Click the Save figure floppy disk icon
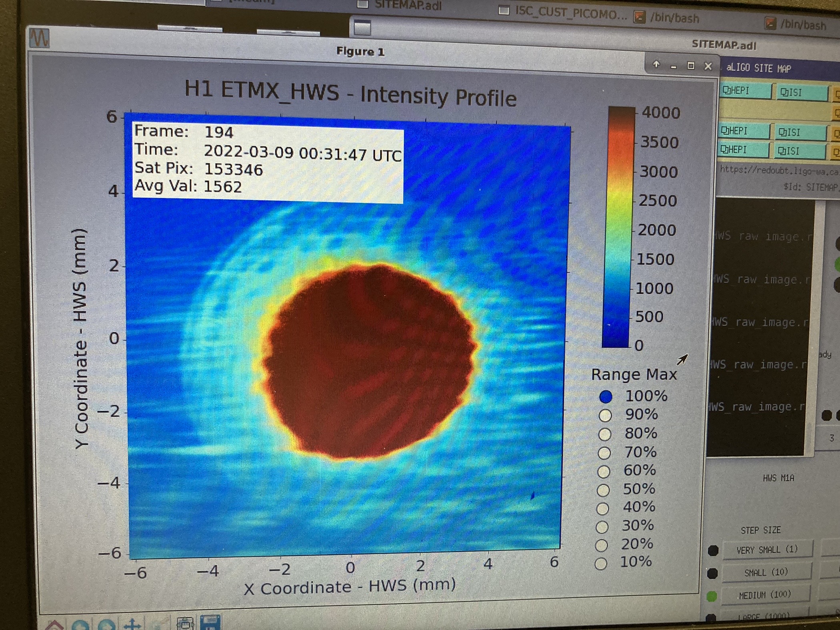840x630 pixels. point(210,622)
